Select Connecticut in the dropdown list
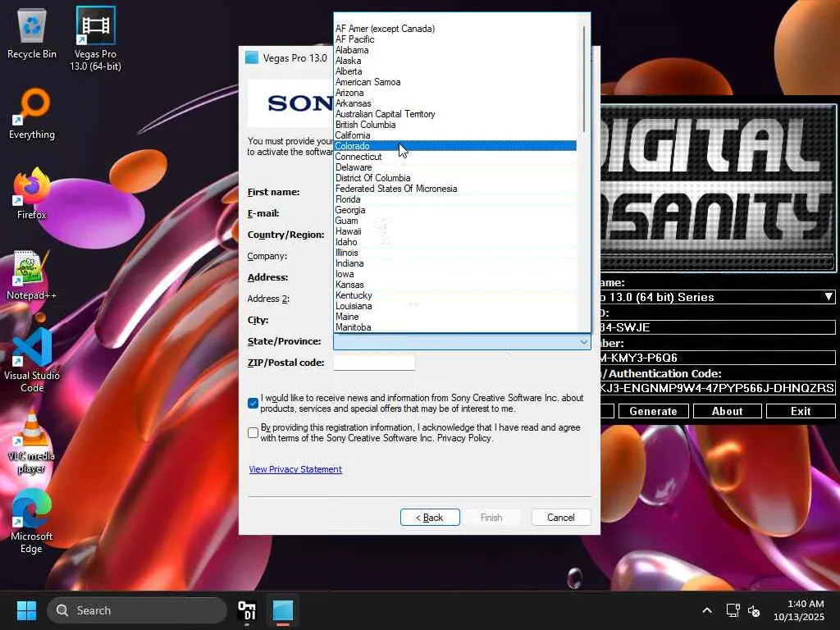The width and height of the screenshot is (840, 630). [454, 157]
